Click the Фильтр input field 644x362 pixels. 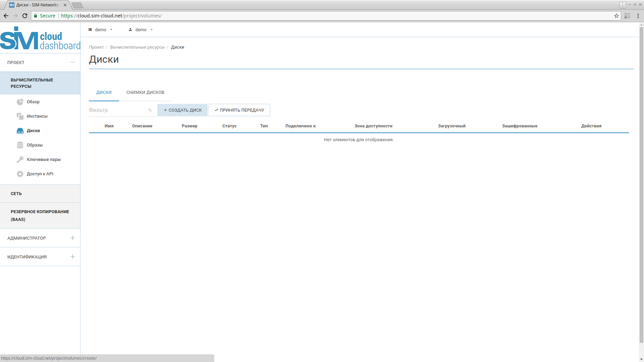pos(117,110)
